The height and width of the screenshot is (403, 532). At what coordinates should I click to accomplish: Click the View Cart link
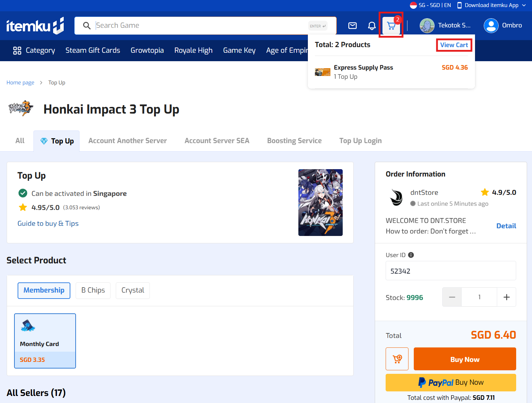(x=454, y=45)
